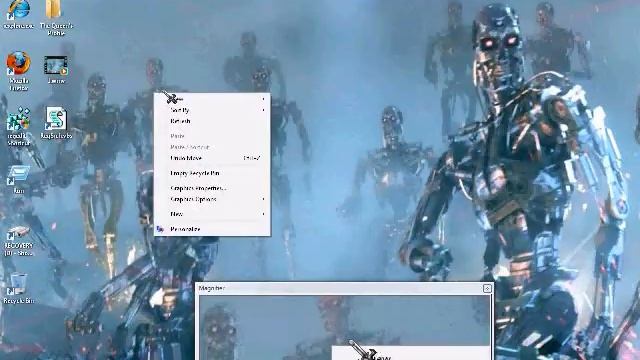The image size is (640, 360).
Task: Choose Undo Move in the context menu
Action: [212, 158]
